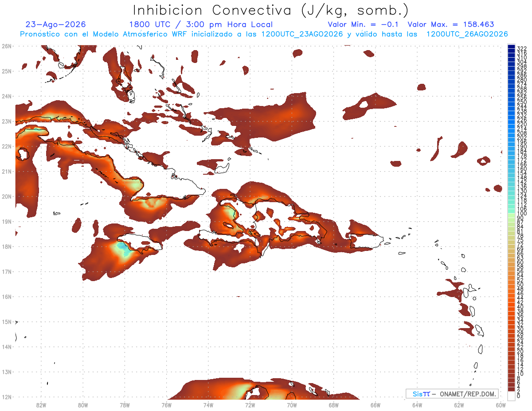Click the "20N" latitude label

[6, 196]
